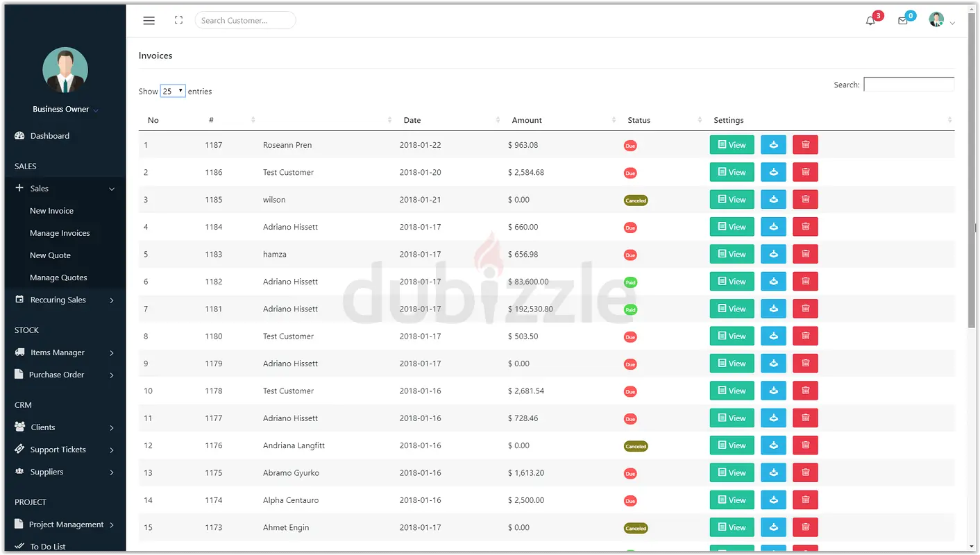Open the Show entries dropdown
The height and width of the screenshot is (555, 980).
click(173, 92)
